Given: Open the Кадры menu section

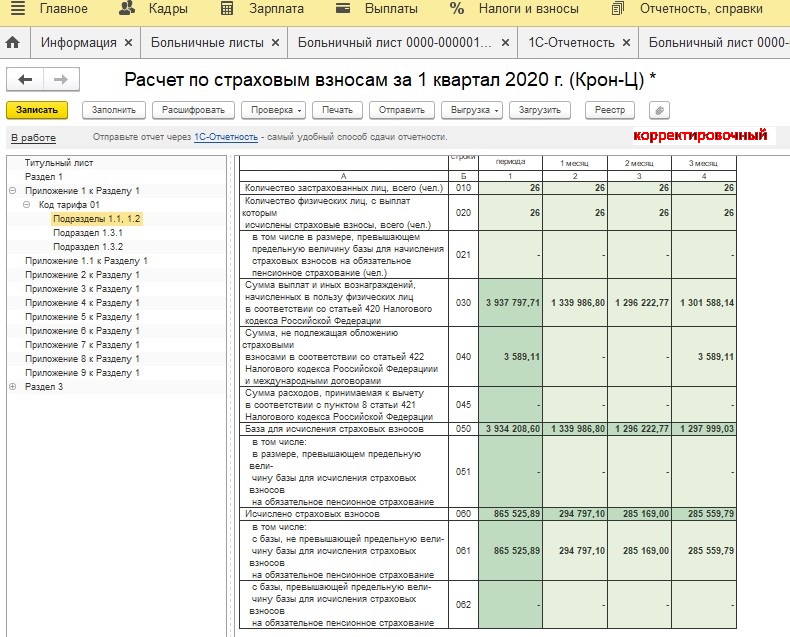Looking at the screenshot, I should (168, 9).
